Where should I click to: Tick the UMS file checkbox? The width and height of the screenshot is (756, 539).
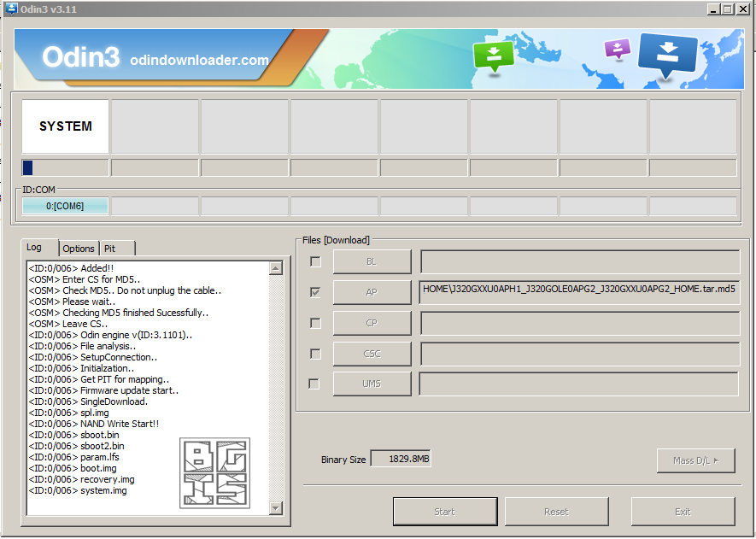pyautogui.click(x=314, y=384)
